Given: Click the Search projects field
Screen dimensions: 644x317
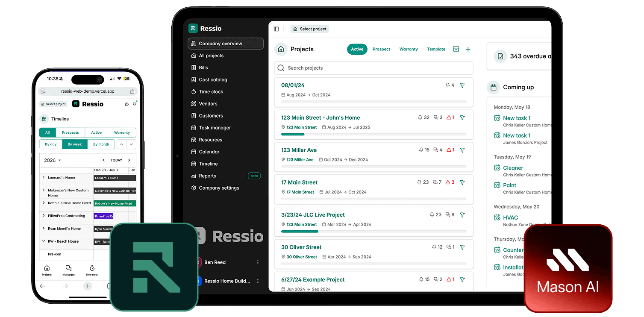Looking at the screenshot, I should click(x=374, y=68).
